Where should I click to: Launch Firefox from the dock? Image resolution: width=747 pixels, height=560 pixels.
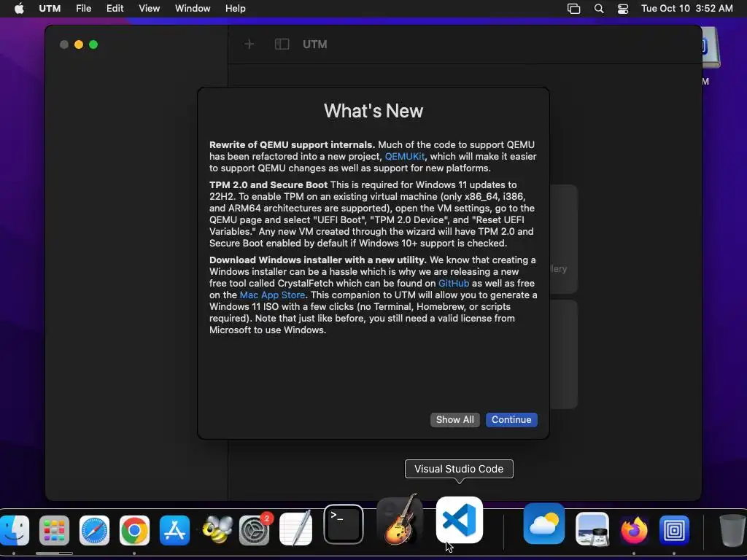[634, 530]
